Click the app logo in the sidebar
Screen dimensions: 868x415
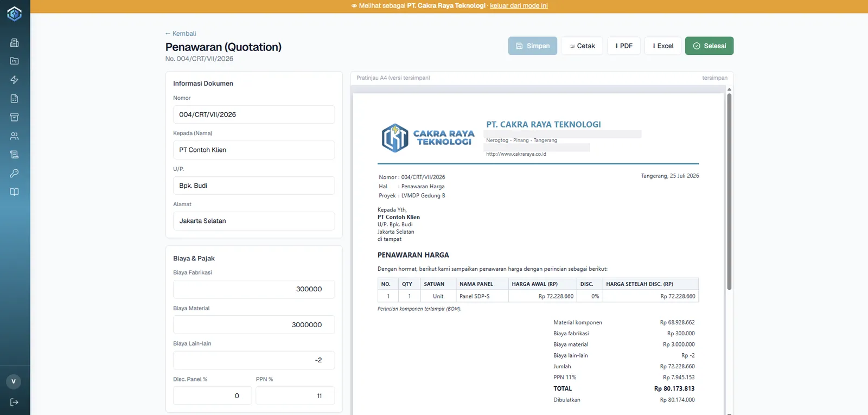tap(15, 14)
